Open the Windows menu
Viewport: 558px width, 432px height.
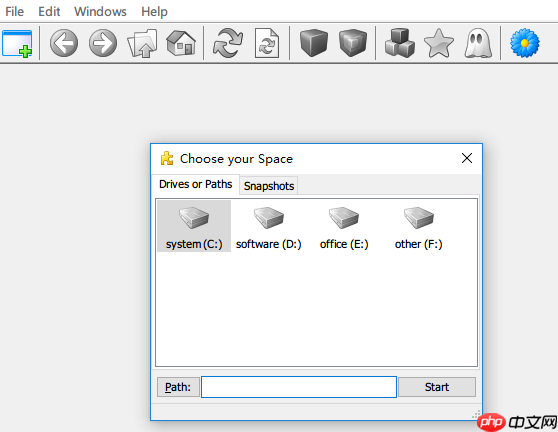click(x=100, y=12)
